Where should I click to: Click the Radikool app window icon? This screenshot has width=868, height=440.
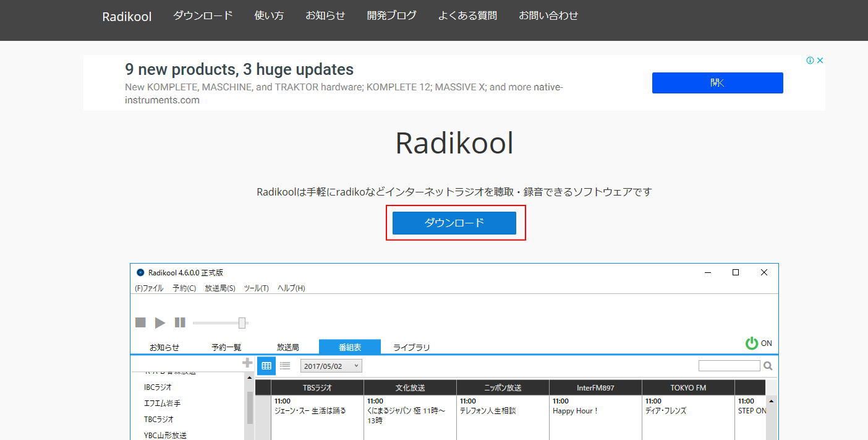pyautogui.click(x=140, y=272)
